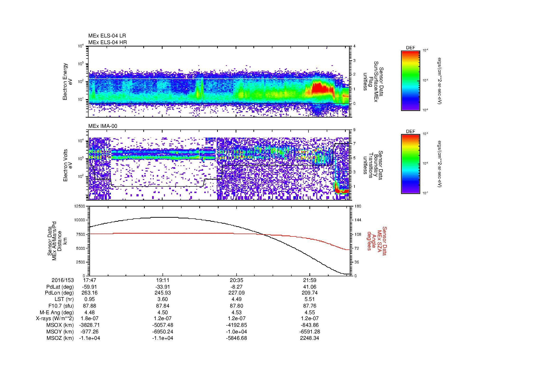The image size is (555, 392).
Task: Click the 'PdLon (deg)' row label
Action: tap(59, 293)
